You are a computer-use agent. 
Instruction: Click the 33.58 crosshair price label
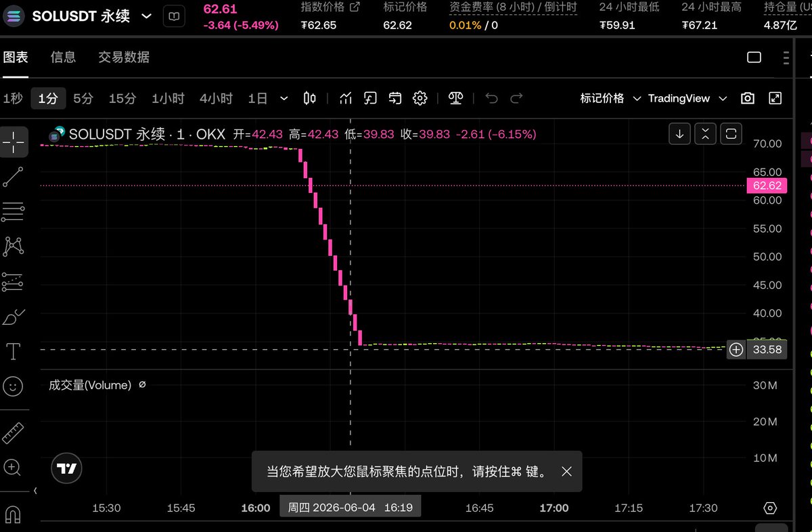pyautogui.click(x=767, y=349)
